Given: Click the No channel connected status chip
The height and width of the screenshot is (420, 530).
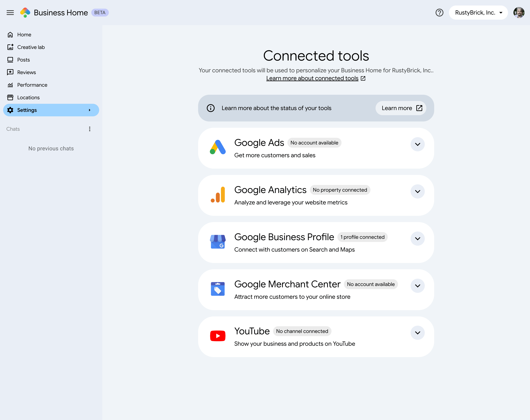Looking at the screenshot, I should [302, 331].
